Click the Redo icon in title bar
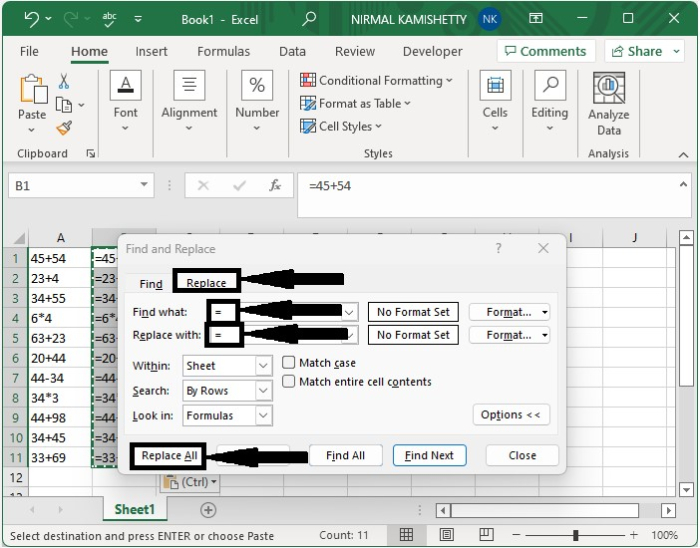Screen dimensions: 700x548 pyautogui.click(x=71, y=19)
